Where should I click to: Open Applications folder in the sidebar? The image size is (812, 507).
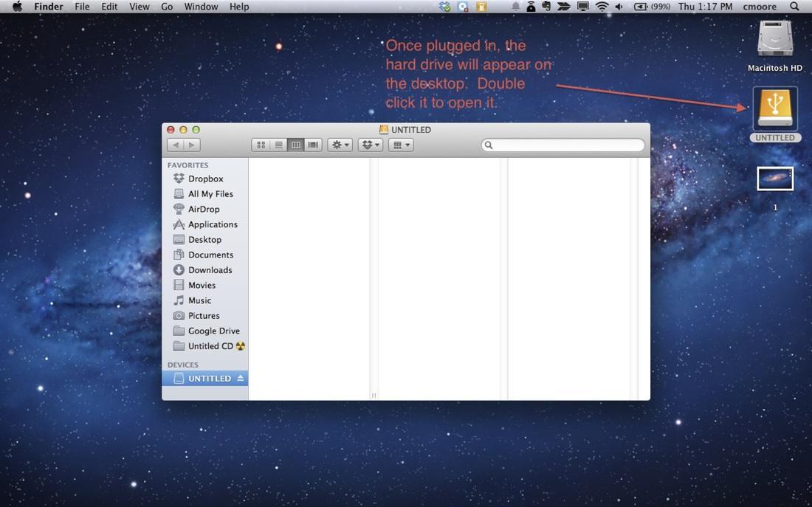tap(212, 224)
